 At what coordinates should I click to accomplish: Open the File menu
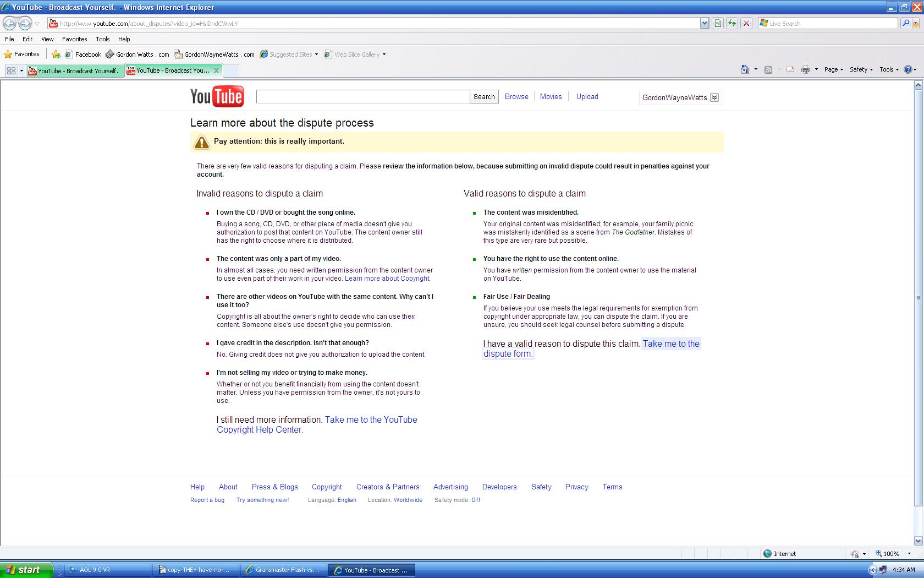tap(9, 39)
